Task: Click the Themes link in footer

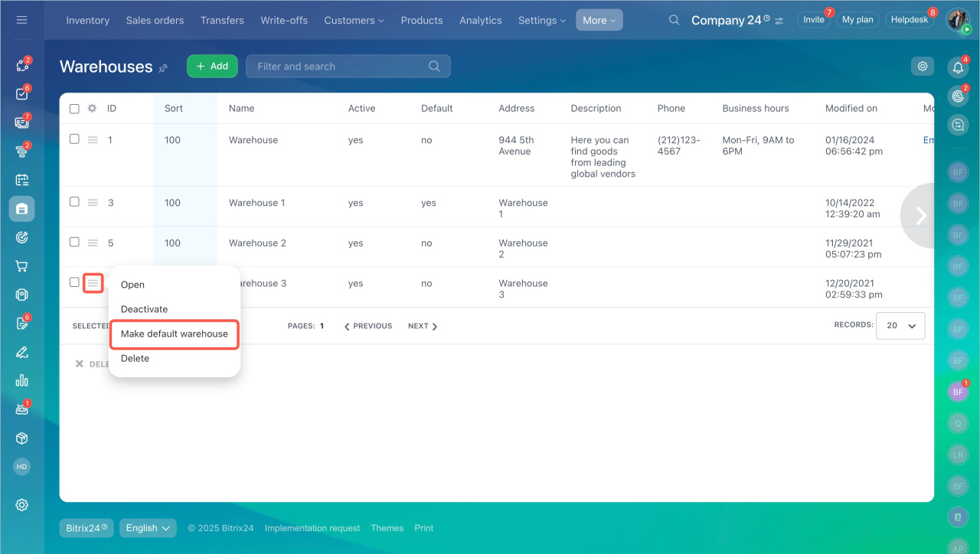Action: coord(387,528)
